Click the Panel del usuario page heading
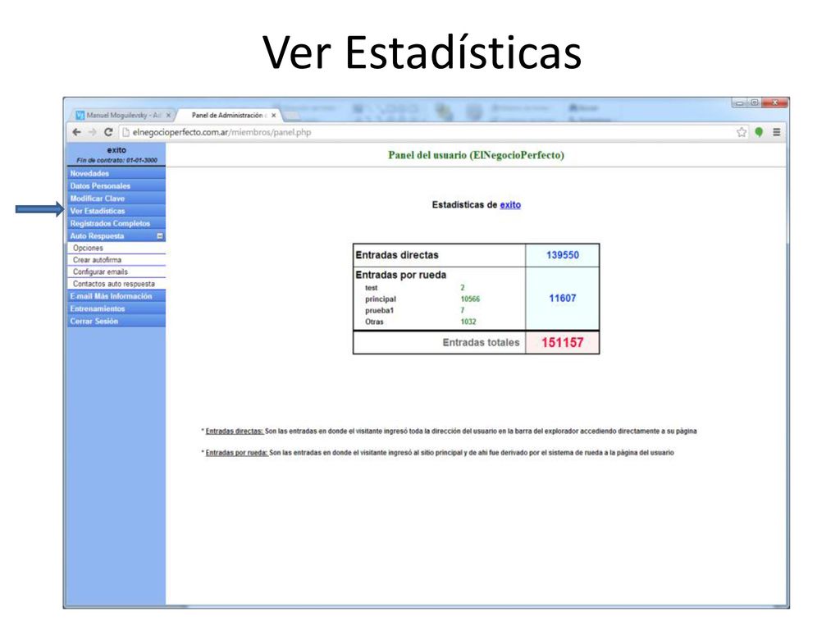Image resolution: width=840 pixels, height=630 pixels. (x=477, y=155)
